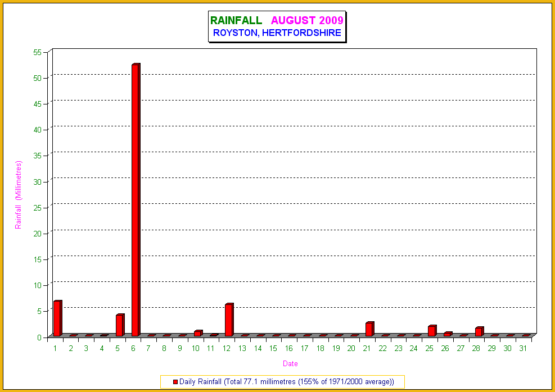Click the rainfall bar for date 5

click(120, 325)
